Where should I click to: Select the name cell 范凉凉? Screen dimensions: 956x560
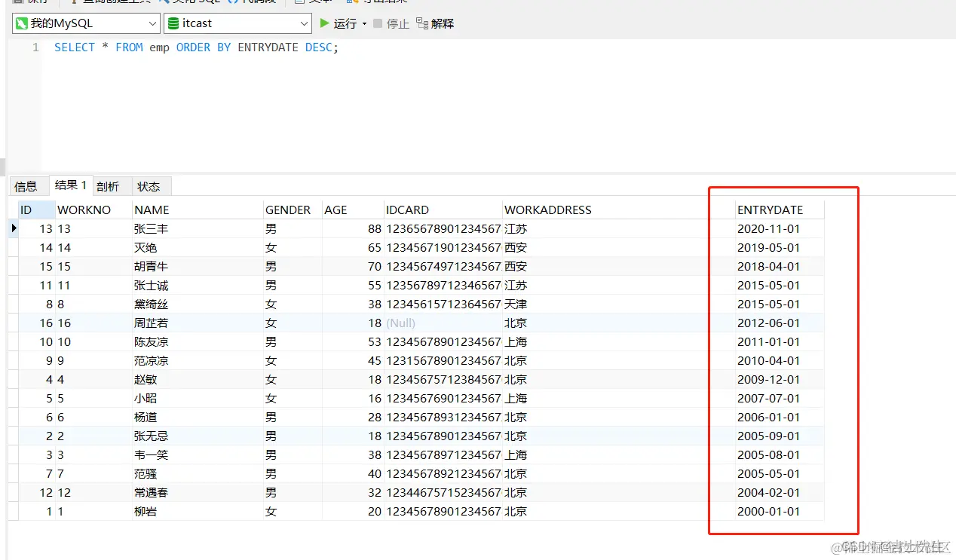(198, 360)
